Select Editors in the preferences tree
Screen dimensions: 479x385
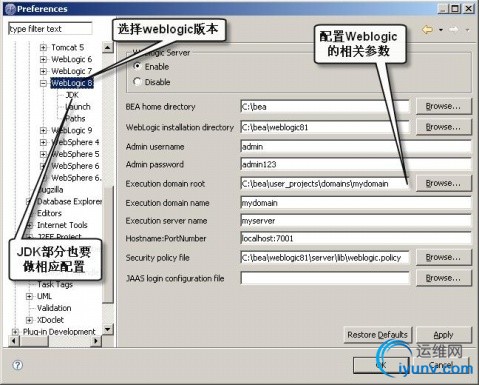coord(49,213)
